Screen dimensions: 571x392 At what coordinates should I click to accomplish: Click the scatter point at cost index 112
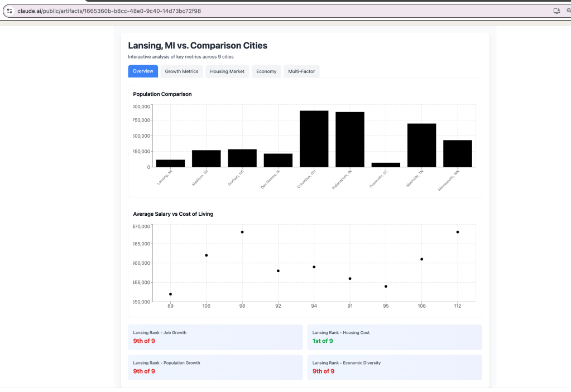[458, 232]
